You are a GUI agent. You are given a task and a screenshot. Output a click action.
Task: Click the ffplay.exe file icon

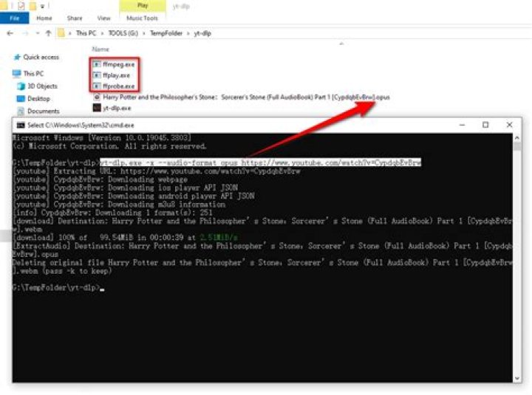97,75
